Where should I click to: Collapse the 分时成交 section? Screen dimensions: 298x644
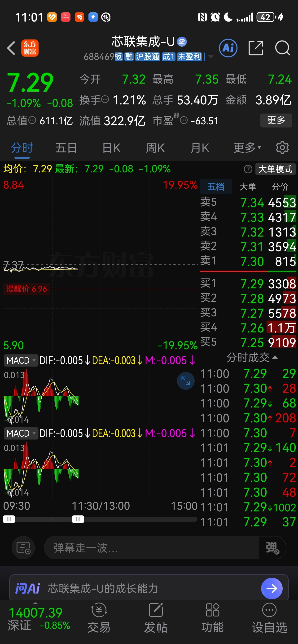[x=252, y=358]
